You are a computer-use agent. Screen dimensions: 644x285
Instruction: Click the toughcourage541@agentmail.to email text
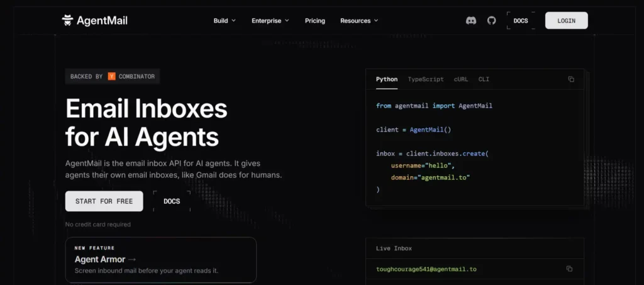(x=426, y=269)
